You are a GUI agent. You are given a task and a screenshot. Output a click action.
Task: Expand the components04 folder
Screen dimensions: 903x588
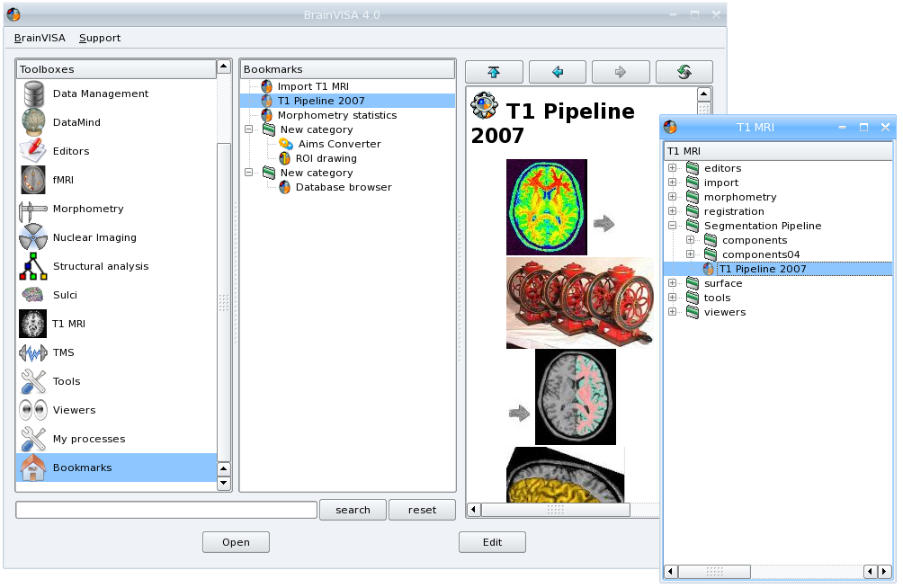point(690,254)
